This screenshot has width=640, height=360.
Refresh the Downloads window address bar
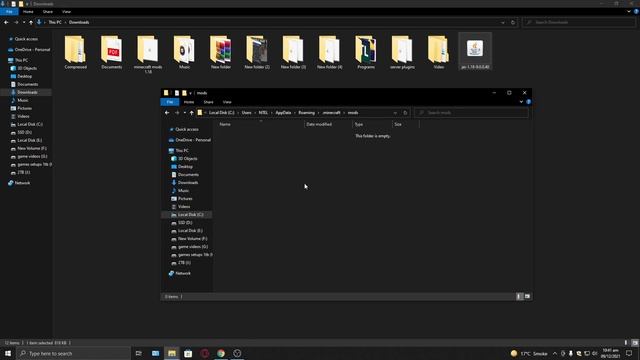pos(513,22)
